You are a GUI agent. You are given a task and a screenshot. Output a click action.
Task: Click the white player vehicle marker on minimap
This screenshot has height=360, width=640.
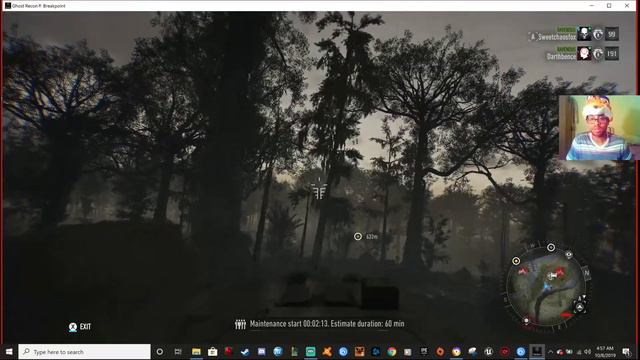click(552, 276)
